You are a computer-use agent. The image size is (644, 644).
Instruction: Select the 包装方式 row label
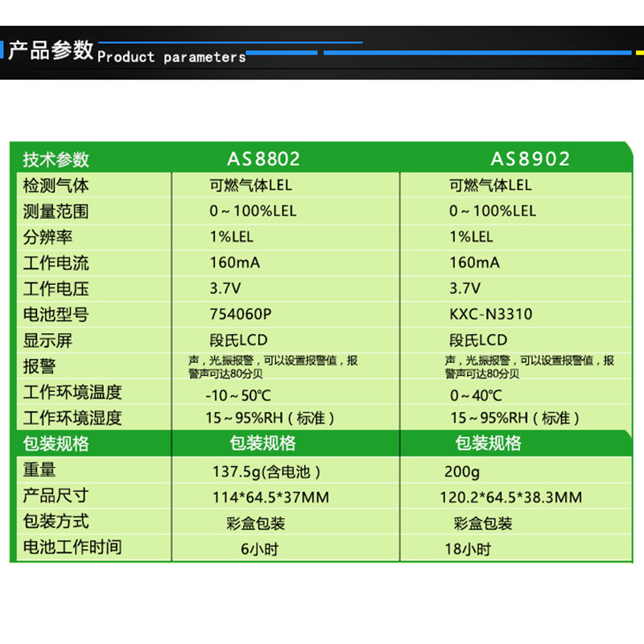click(56, 522)
